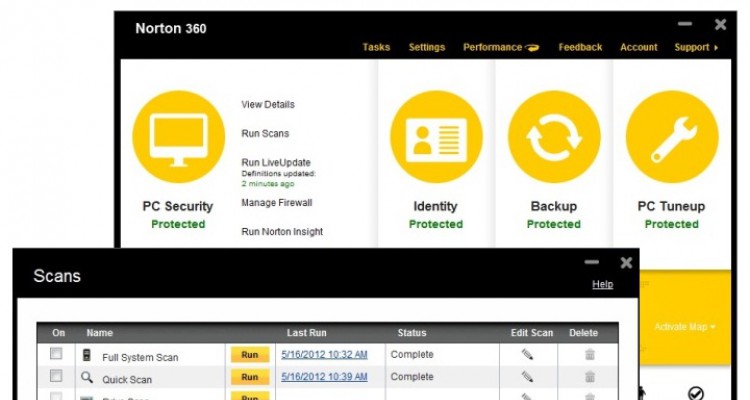Open the PC Tuneup wrench icon
This screenshot has width=750, height=400.
tap(671, 139)
